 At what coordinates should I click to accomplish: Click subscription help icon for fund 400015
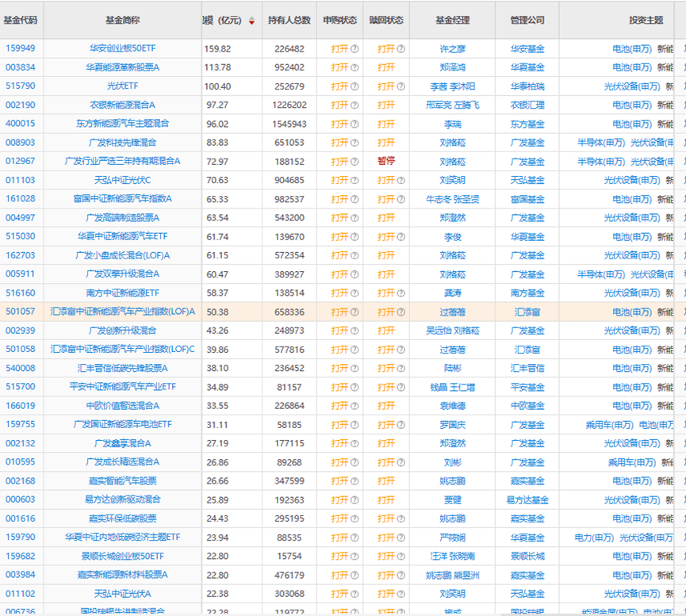point(354,124)
